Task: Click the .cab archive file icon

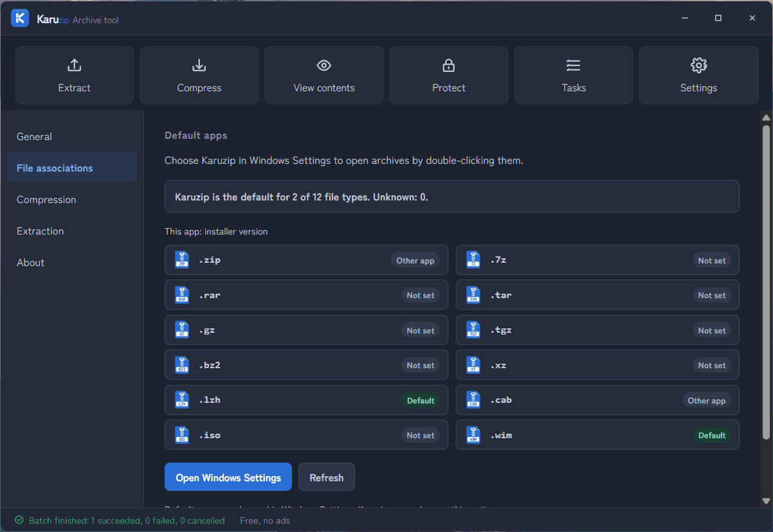Action: [x=473, y=400]
